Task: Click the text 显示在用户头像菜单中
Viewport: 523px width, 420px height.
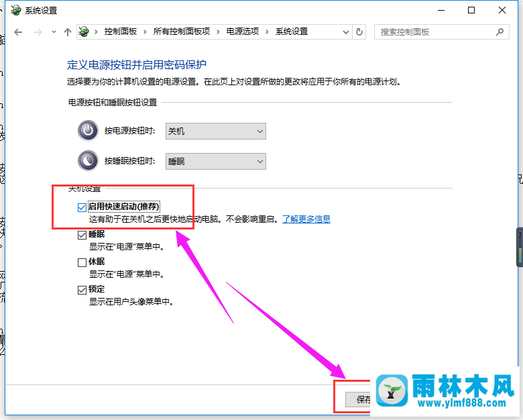Action: tap(131, 302)
